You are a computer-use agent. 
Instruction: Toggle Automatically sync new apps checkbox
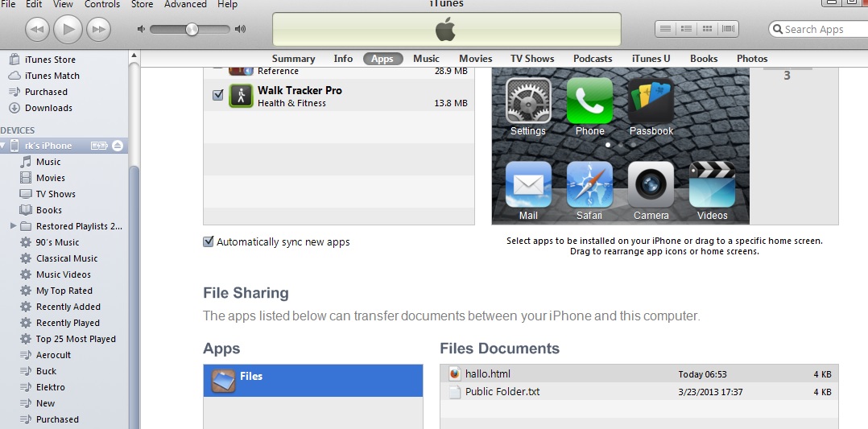(x=208, y=241)
